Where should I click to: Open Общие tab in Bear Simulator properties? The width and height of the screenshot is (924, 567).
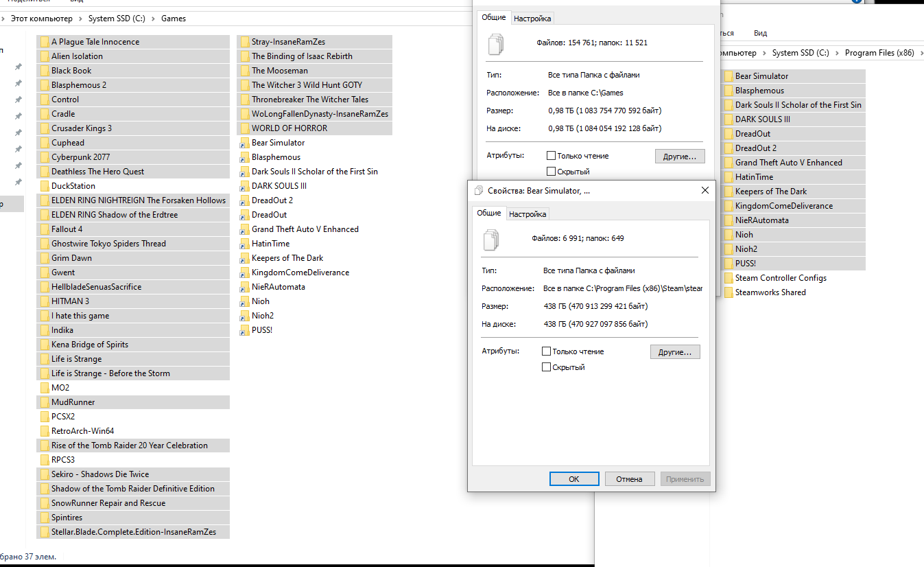click(489, 213)
